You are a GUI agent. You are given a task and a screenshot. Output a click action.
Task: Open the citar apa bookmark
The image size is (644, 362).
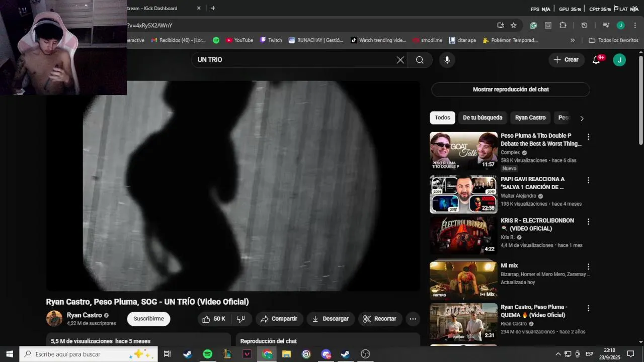tap(462, 40)
